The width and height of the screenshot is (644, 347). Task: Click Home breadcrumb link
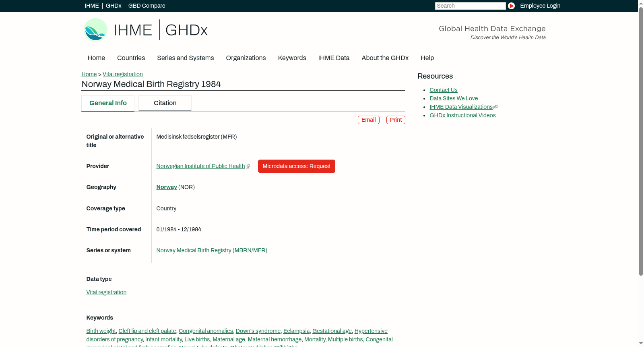coord(89,74)
